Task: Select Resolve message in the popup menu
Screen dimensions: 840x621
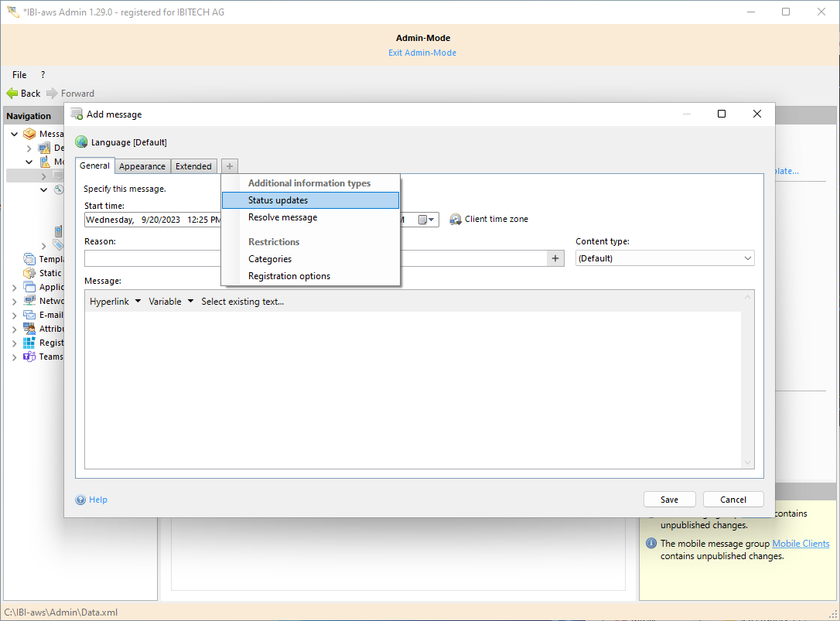Action: coord(282,217)
